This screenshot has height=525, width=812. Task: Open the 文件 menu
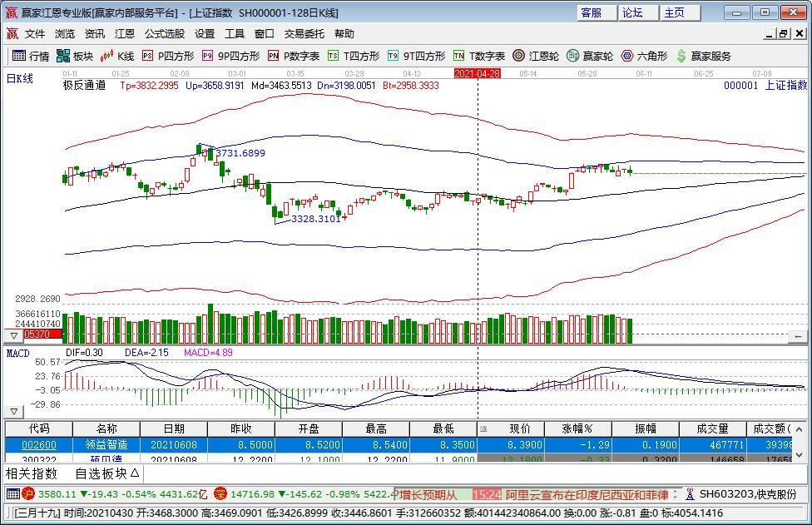click(35, 33)
